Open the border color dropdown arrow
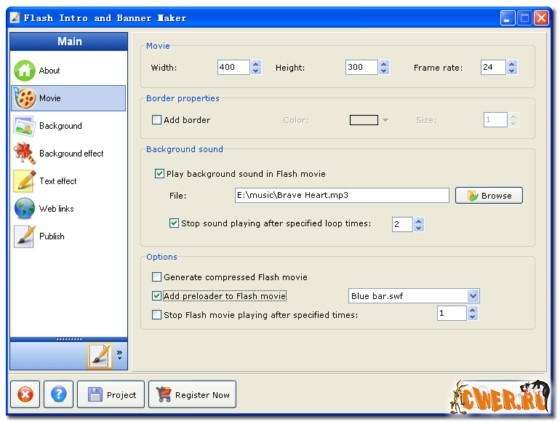 coord(385,120)
